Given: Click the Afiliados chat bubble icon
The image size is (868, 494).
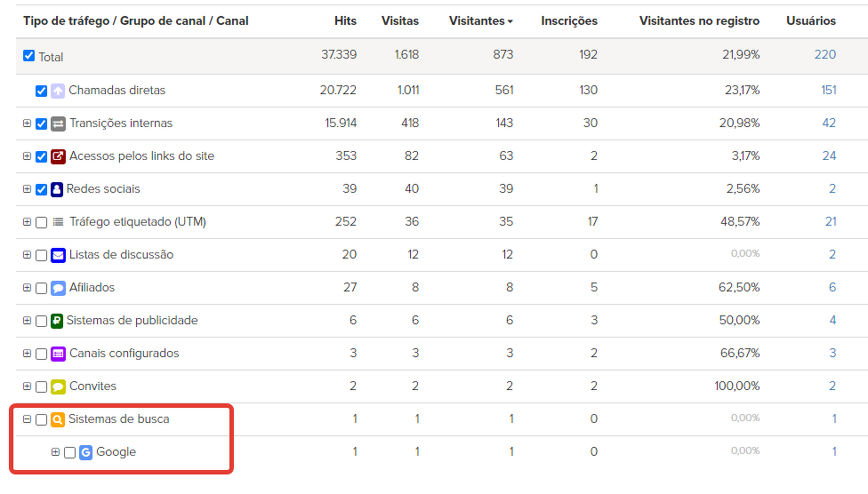Looking at the screenshot, I should click(x=58, y=288).
